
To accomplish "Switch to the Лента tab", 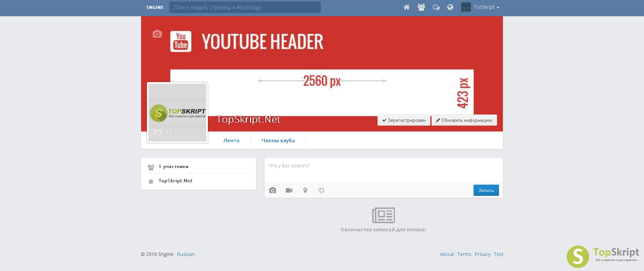I will [x=231, y=141].
